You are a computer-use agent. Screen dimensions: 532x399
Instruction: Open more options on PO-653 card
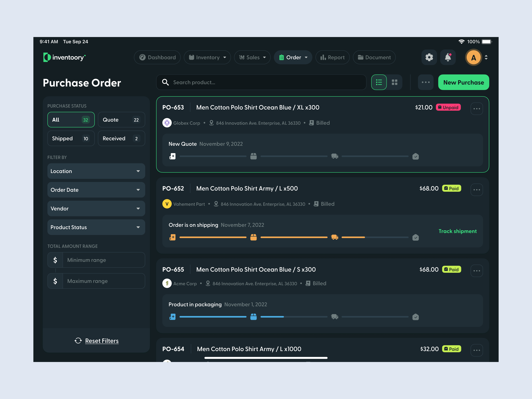coord(477,109)
